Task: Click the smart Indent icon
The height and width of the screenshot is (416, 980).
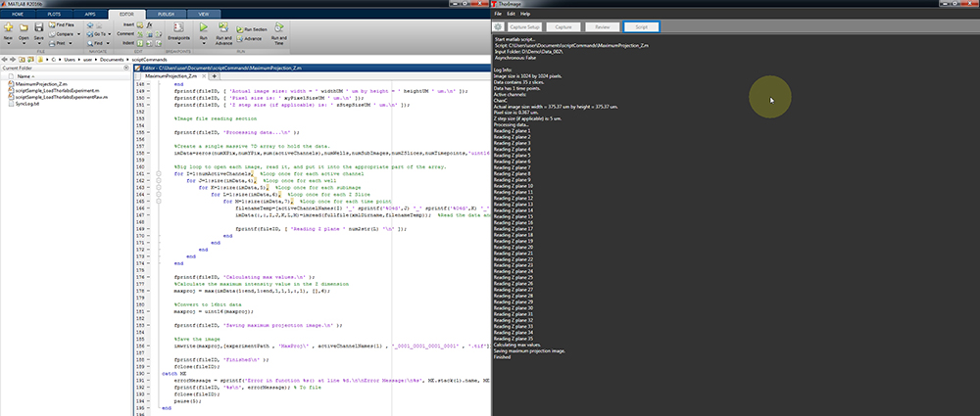Action: coord(140,43)
